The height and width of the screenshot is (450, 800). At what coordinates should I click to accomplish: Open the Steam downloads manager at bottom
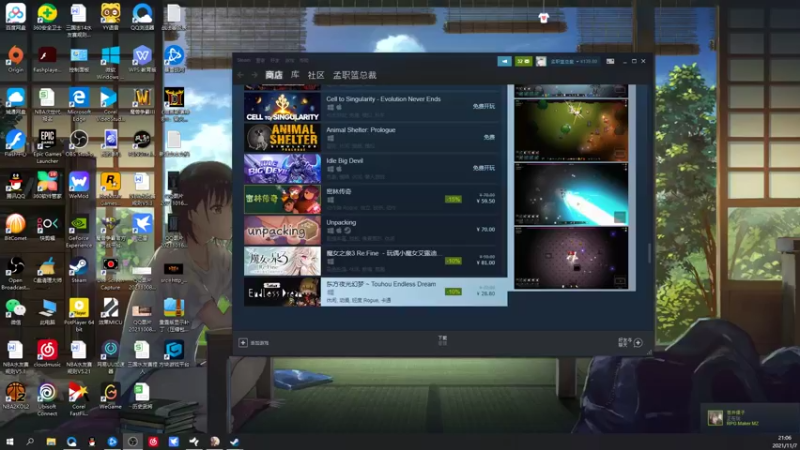tap(442, 340)
